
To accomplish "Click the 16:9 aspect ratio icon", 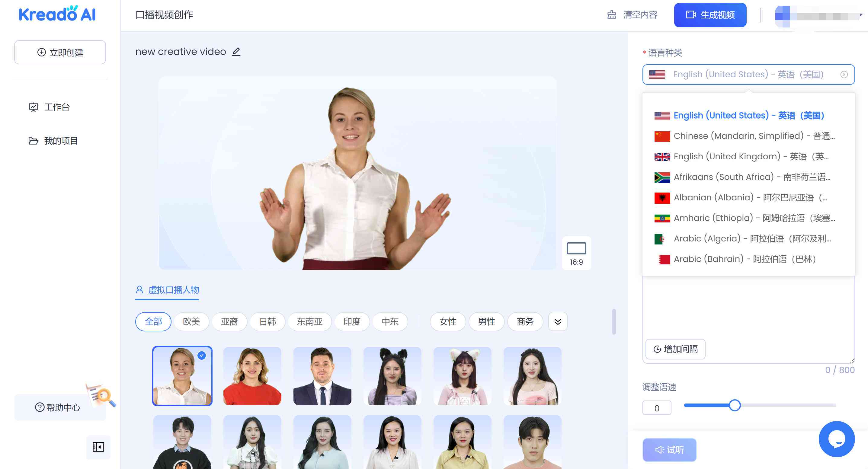I will (x=576, y=254).
